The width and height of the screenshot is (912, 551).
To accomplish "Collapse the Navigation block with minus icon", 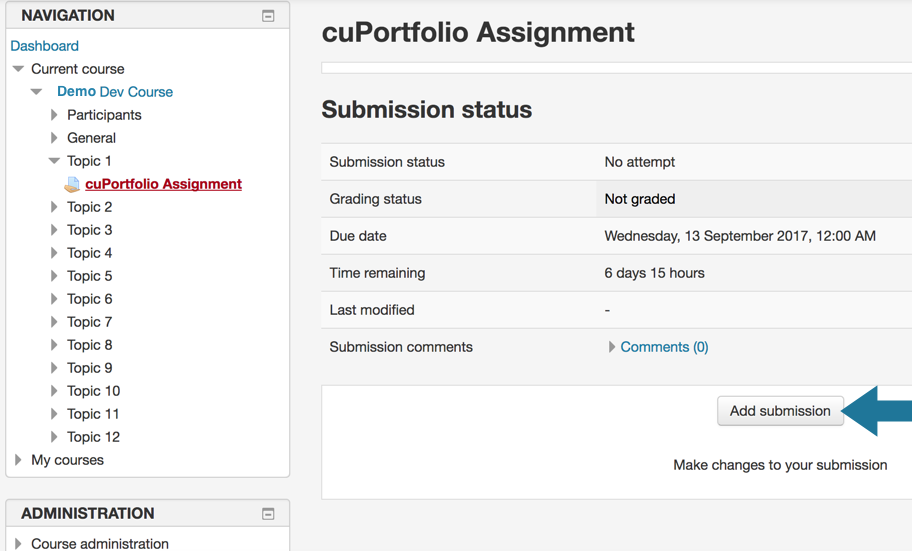I will [x=268, y=16].
